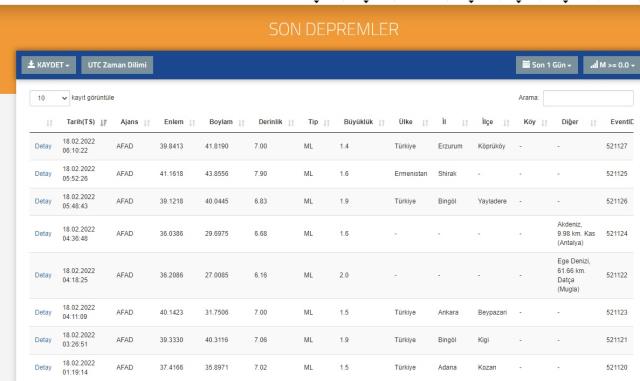The height and width of the screenshot is (381, 640).
Task: Click the sort icon next to Ajans
Action: (x=147, y=123)
